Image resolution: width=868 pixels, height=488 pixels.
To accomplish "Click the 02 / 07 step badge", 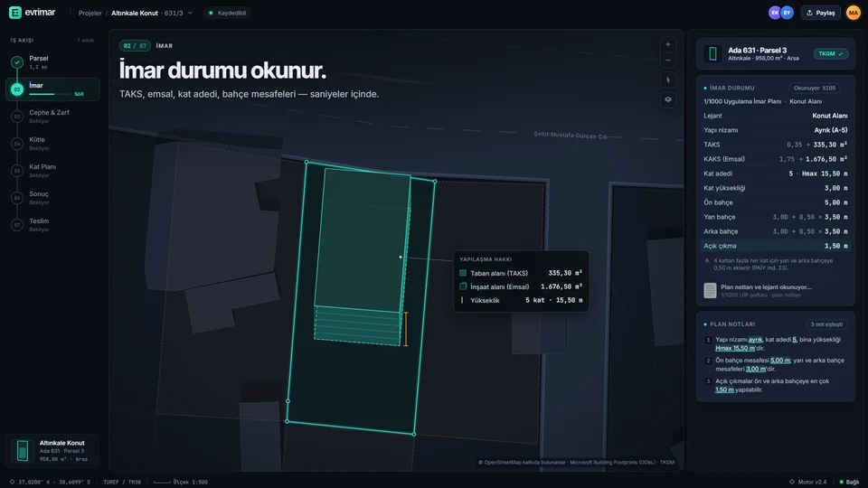I will coord(135,46).
